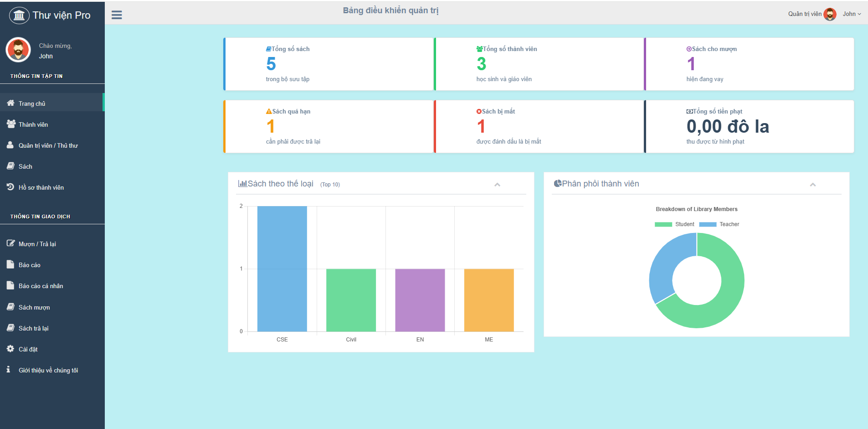The height and width of the screenshot is (429, 868).
Task: Collapse the Phân phối thành viên panel
Action: pos(812,185)
